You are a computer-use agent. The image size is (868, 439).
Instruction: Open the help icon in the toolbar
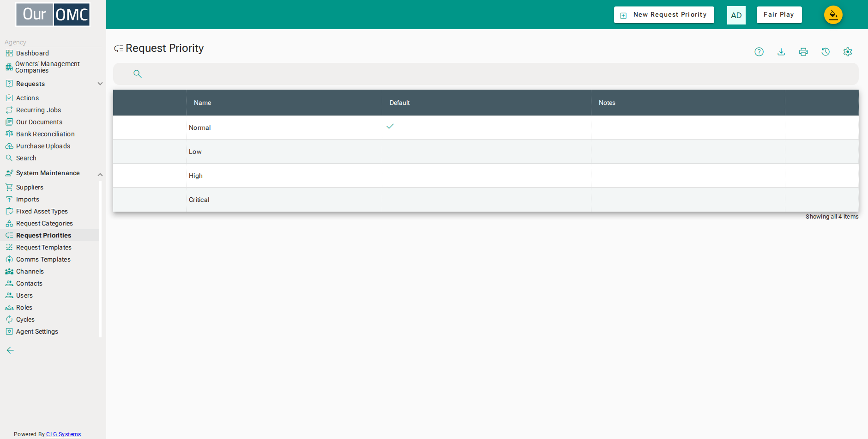759,52
